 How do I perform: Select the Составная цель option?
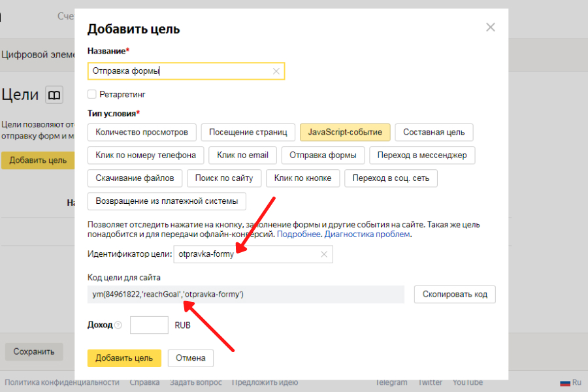coord(434,132)
